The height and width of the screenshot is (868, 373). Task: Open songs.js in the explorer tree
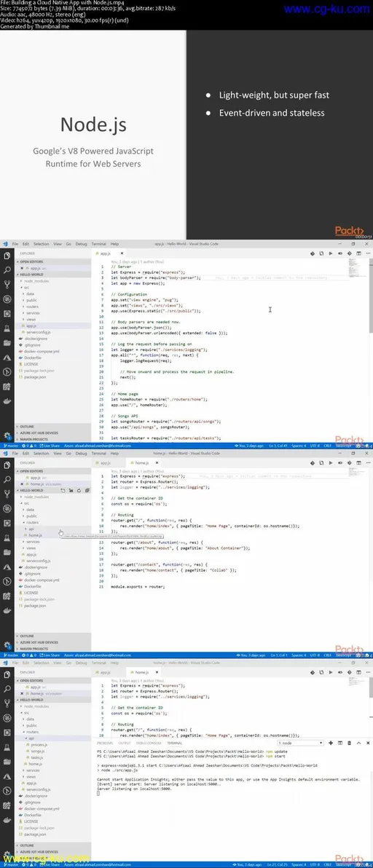tap(38, 751)
